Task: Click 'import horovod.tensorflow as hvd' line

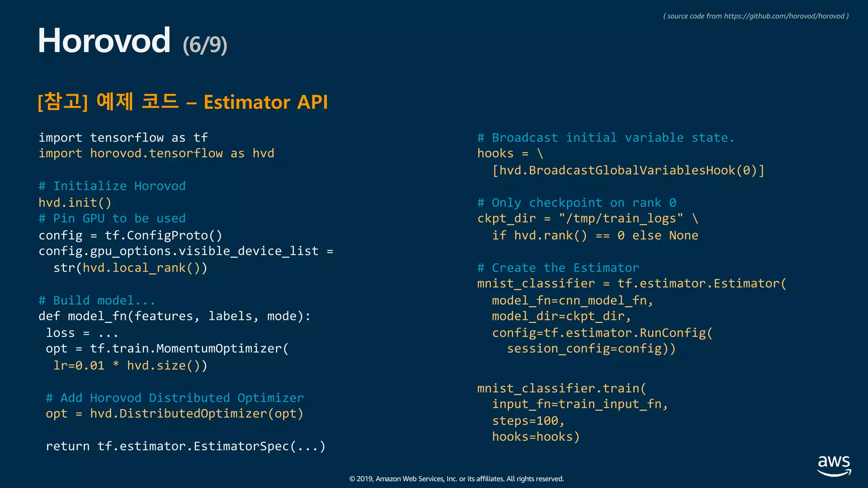Action: [156, 153]
